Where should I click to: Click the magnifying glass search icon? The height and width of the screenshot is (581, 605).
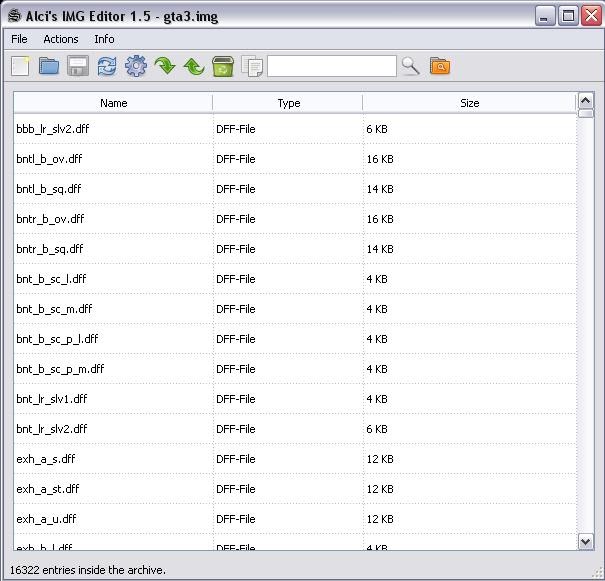pyautogui.click(x=410, y=66)
